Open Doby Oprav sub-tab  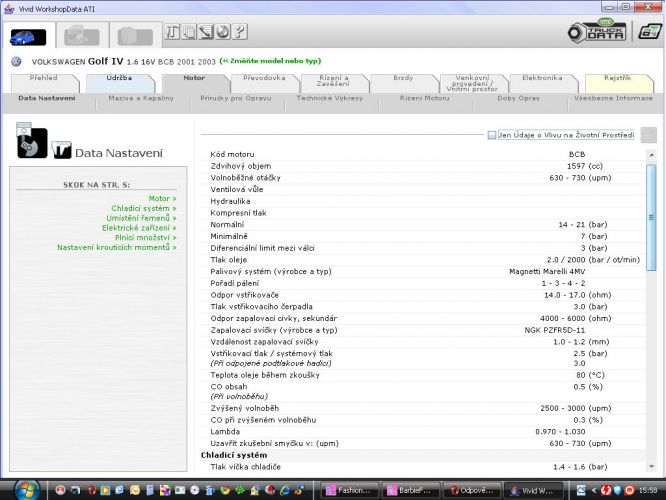519,98
